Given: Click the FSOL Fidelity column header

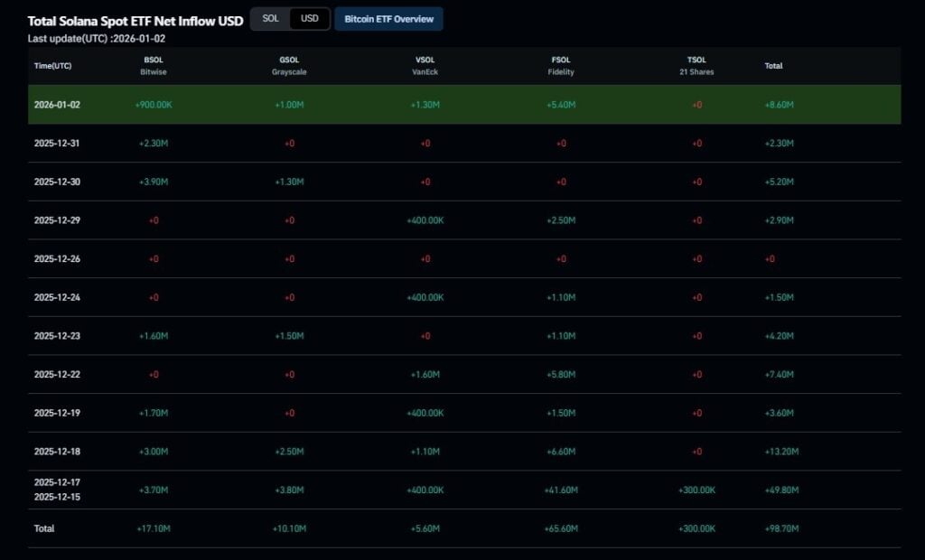Looking at the screenshot, I should click(x=561, y=65).
